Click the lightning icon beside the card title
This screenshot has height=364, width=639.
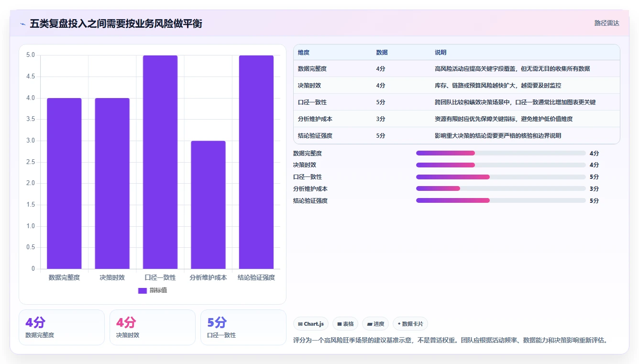tap(22, 23)
